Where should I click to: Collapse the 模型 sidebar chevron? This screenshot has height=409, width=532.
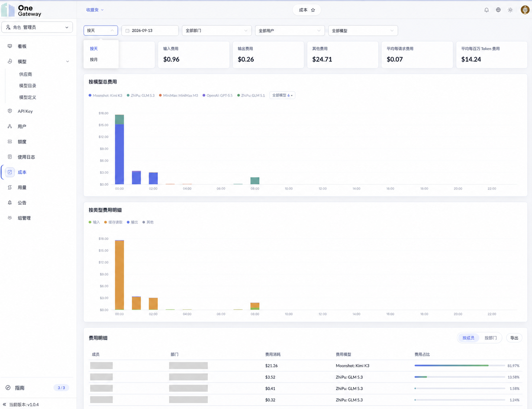67,61
